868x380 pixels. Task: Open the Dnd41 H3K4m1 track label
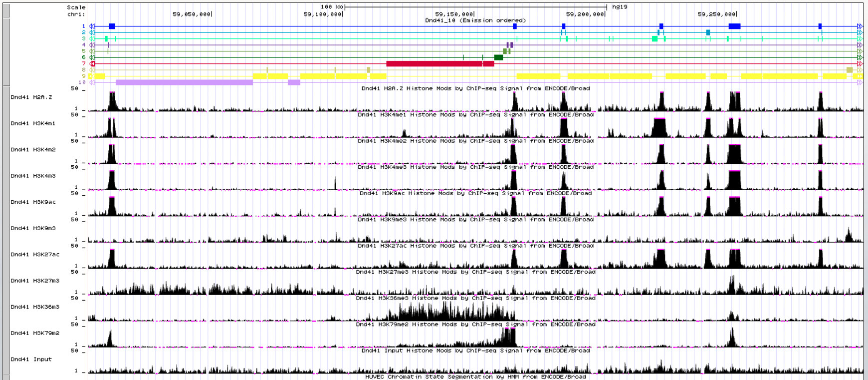(x=33, y=123)
